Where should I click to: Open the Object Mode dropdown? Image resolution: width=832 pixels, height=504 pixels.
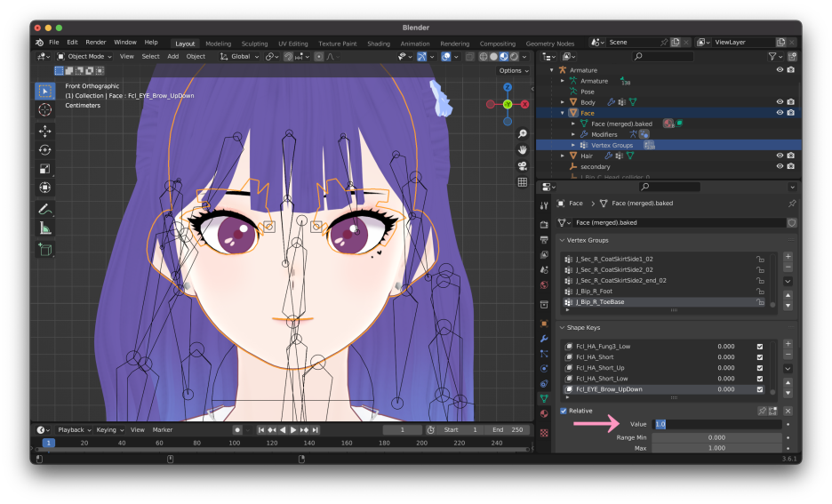(x=84, y=56)
